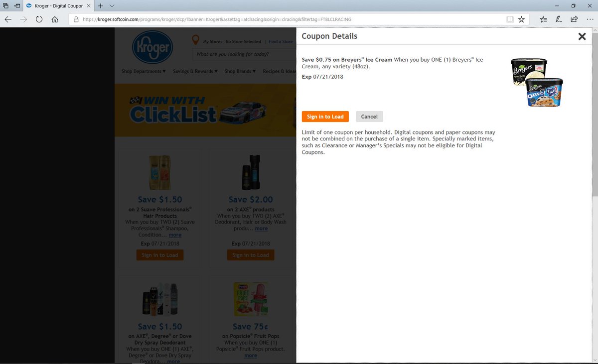Screen dimensions: 598x364
Task: Close the Coupon Details panel
Action: point(582,36)
